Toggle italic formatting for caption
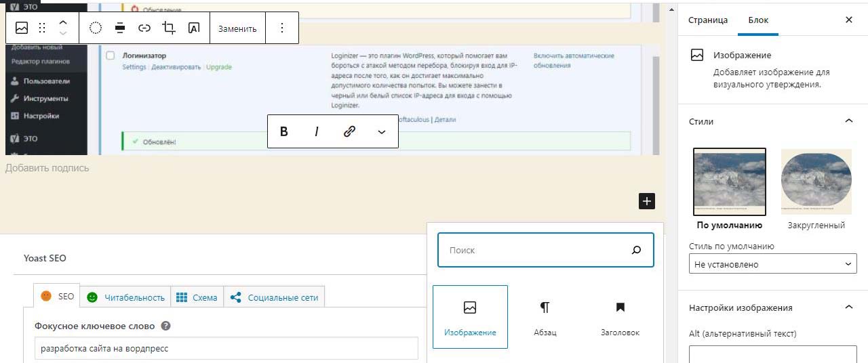This screenshot has height=363, width=868. coord(316,131)
